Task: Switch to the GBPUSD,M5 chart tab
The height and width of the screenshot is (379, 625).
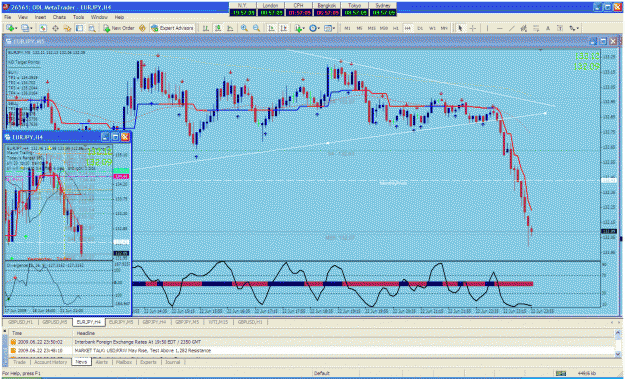Action: coord(55,322)
